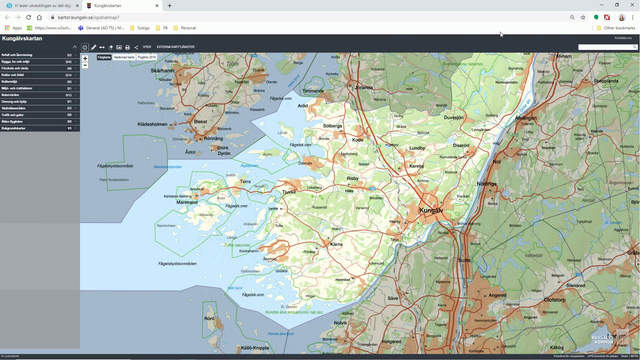Expand the Trafik och gator layer group

pyautogui.click(x=40, y=115)
